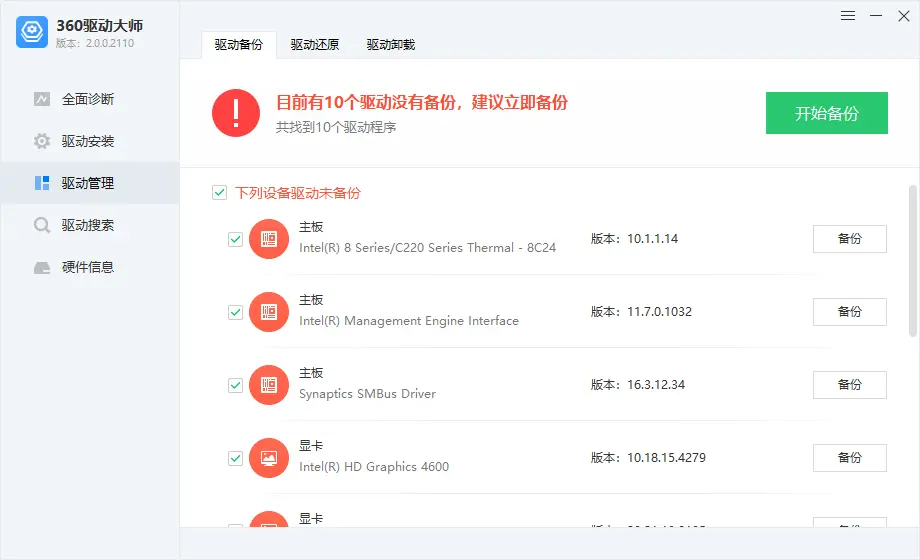Image resolution: width=920 pixels, height=560 pixels.
Task: Click the motherboard icon for Synaptics SMBus Driver
Action: click(x=268, y=385)
